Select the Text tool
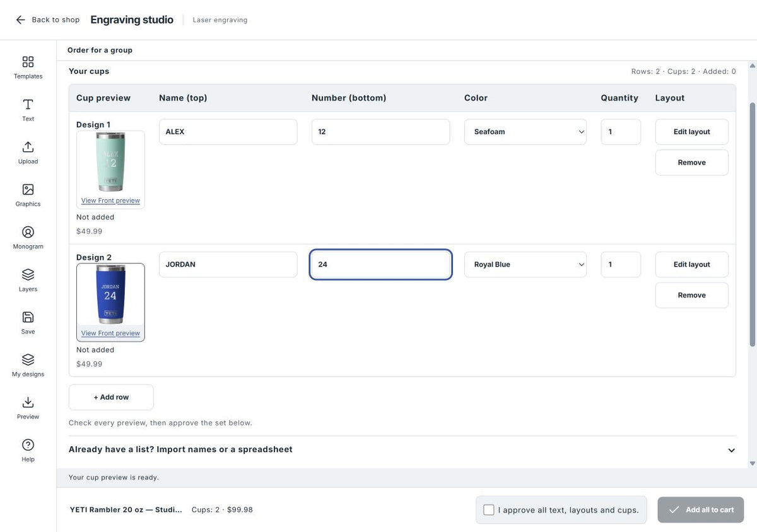757x532 pixels. click(x=28, y=110)
